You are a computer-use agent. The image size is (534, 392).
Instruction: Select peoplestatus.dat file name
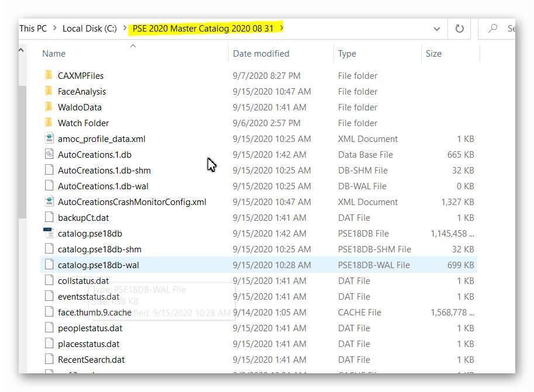coord(90,328)
